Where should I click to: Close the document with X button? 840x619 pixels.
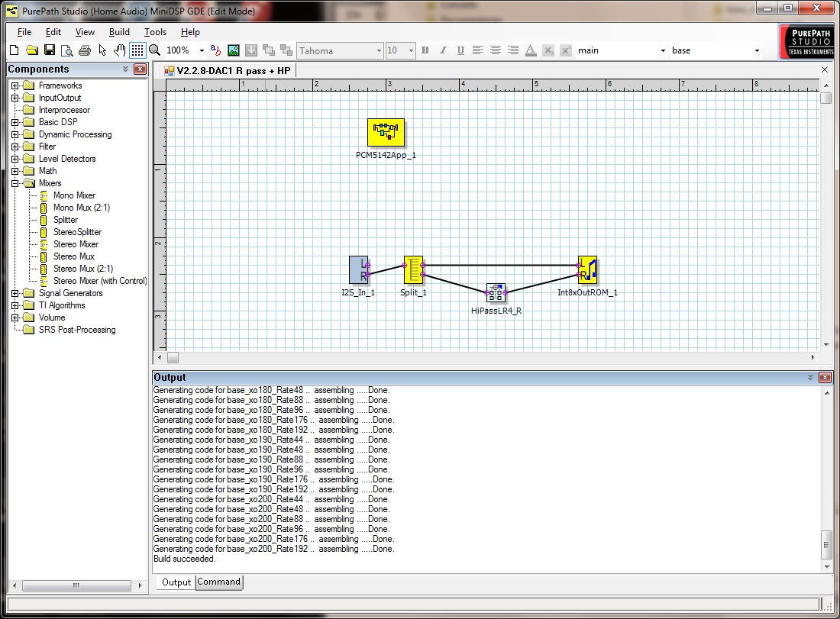pyautogui.click(x=825, y=70)
